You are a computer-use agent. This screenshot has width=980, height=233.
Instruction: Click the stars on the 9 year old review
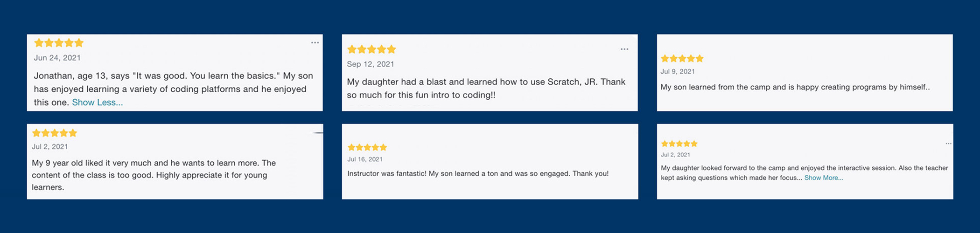[x=55, y=133]
